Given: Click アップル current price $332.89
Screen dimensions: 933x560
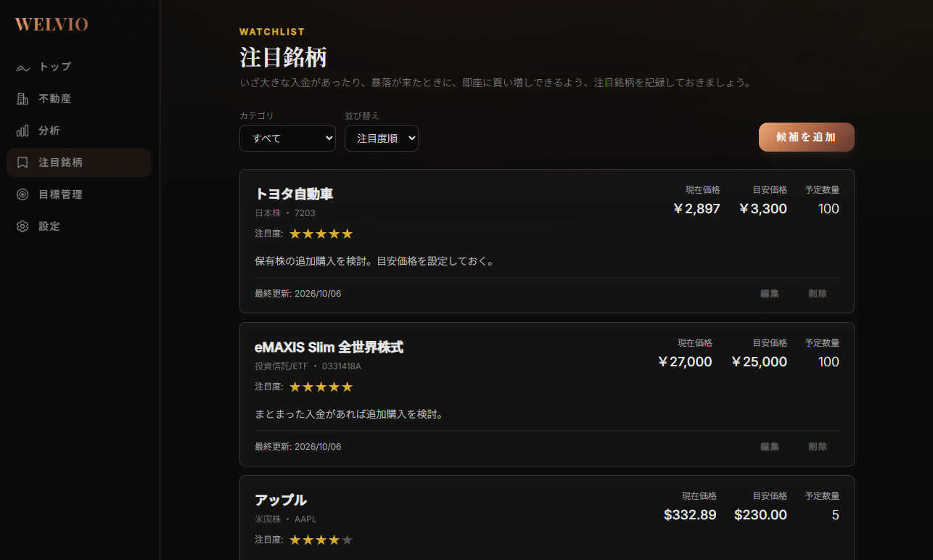Looking at the screenshot, I should point(690,515).
